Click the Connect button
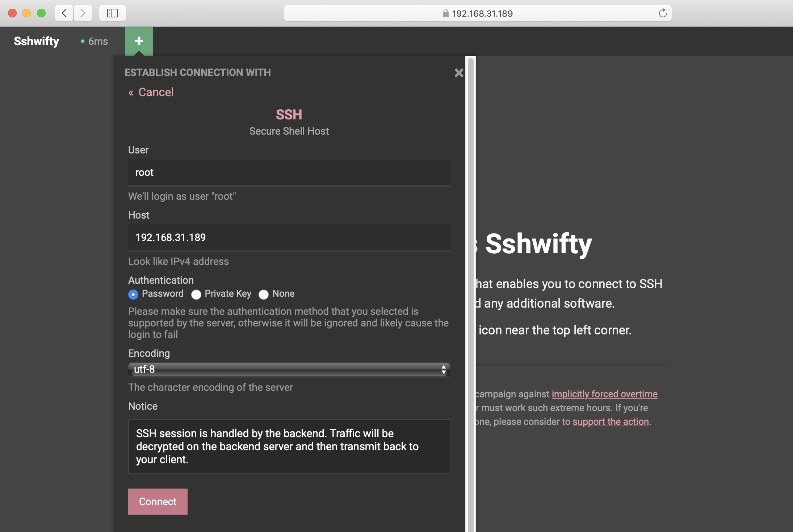Viewport: 793px width, 532px height. click(158, 502)
